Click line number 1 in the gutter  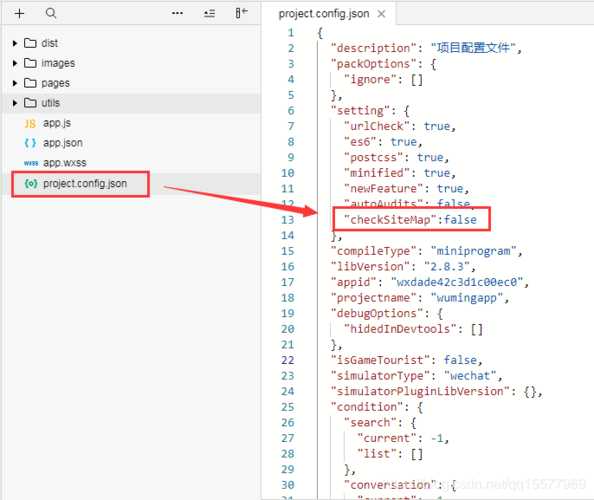click(x=291, y=33)
